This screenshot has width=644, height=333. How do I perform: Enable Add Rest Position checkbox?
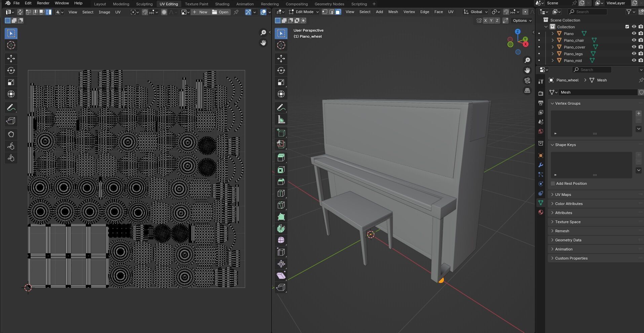[x=553, y=184]
